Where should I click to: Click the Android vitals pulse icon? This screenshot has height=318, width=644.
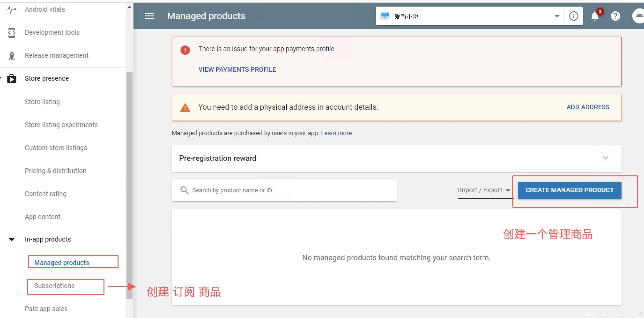pyautogui.click(x=11, y=10)
